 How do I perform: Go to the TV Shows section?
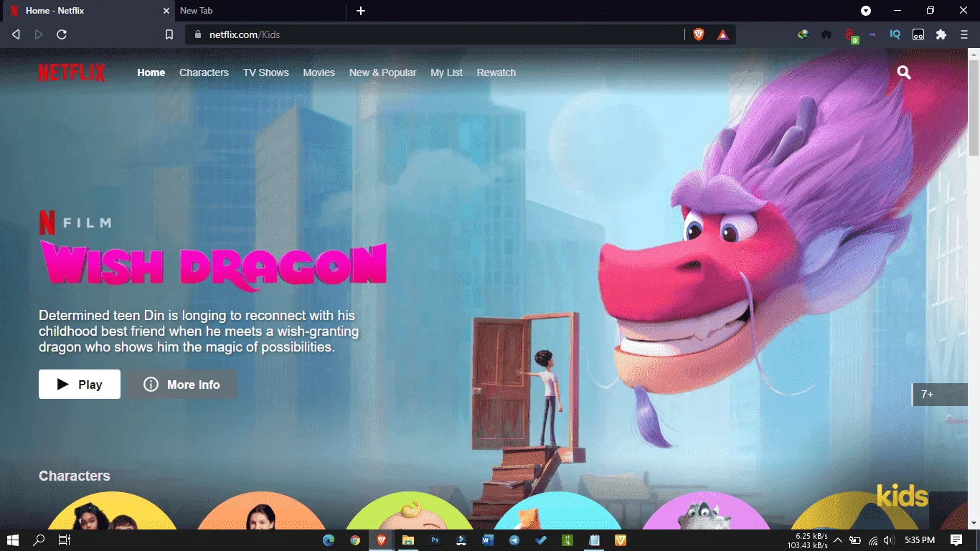click(x=266, y=72)
